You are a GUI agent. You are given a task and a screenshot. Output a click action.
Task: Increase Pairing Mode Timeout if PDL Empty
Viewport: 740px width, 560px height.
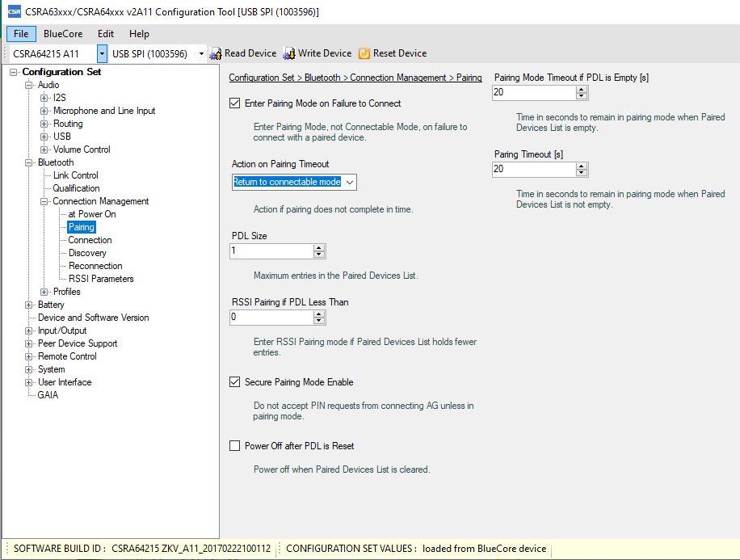(x=582, y=89)
